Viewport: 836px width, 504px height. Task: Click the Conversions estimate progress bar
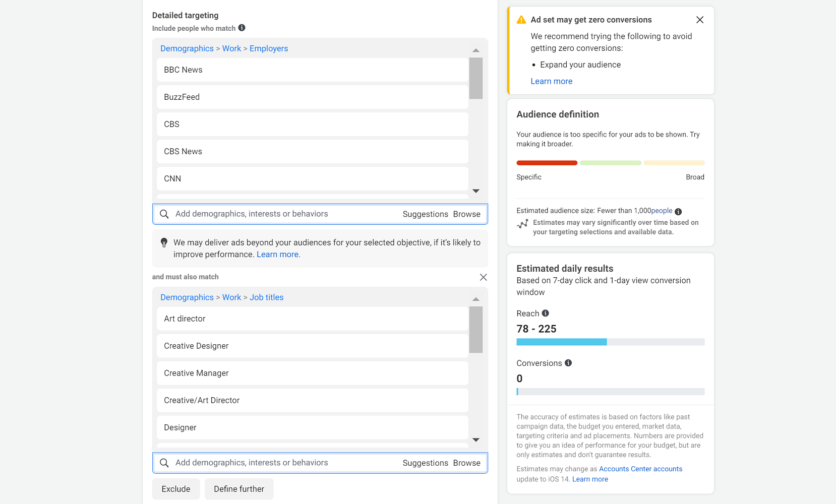click(x=610, y=392)
